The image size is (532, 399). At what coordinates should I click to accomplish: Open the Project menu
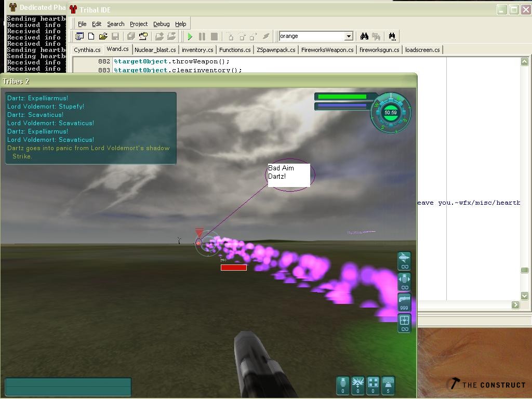(x=139, y=24)
